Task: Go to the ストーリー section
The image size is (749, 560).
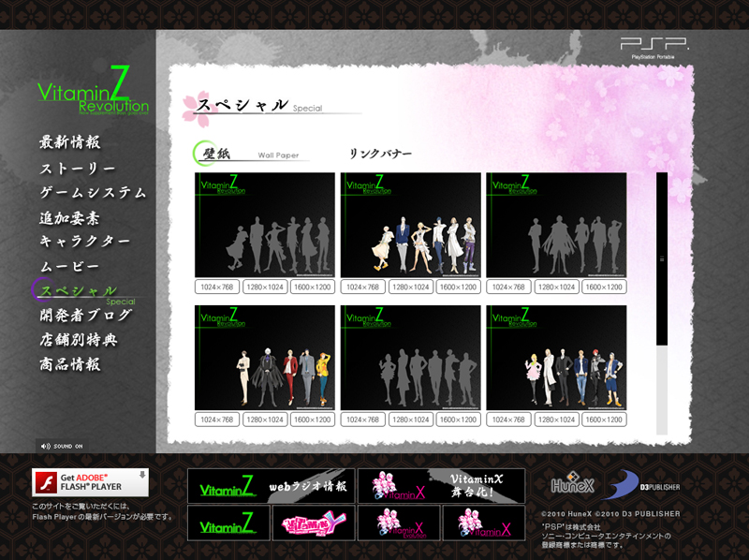Action: click(x=78, y=169)
